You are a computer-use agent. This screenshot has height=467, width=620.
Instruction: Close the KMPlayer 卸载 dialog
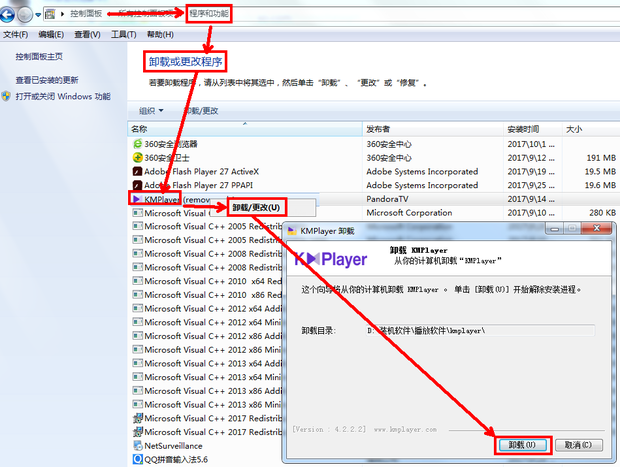click(x=597, y=228)
